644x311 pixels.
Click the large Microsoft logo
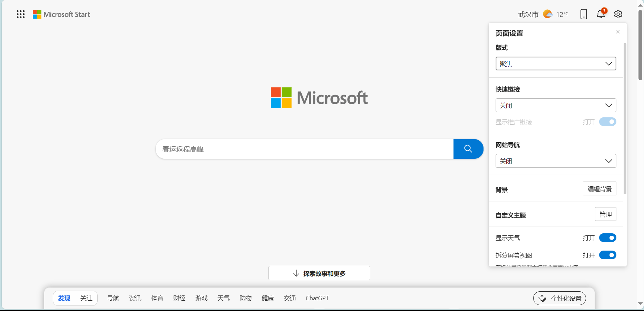(x=319, y=98)
